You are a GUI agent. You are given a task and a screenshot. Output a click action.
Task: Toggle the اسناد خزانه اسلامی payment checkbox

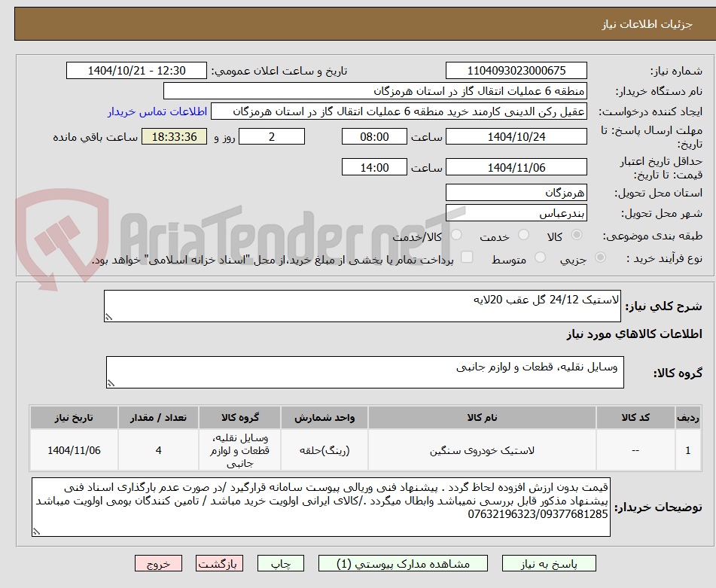point(467,257)
